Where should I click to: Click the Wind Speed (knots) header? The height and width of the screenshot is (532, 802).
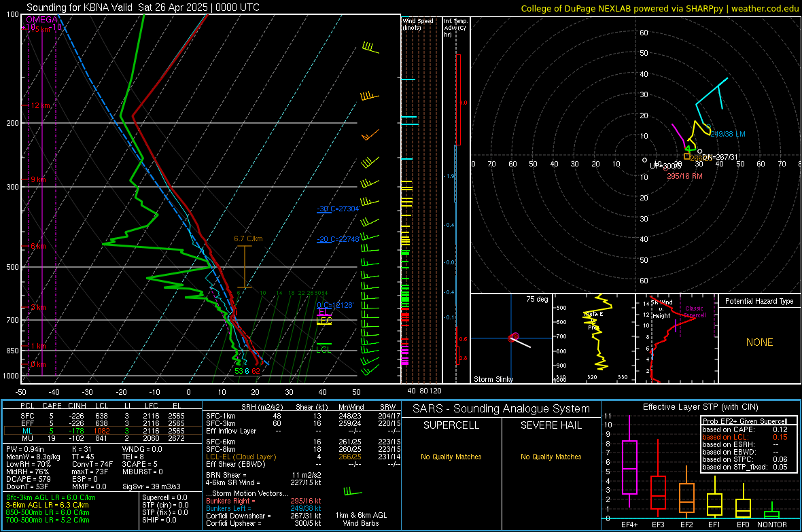(418, 24)
